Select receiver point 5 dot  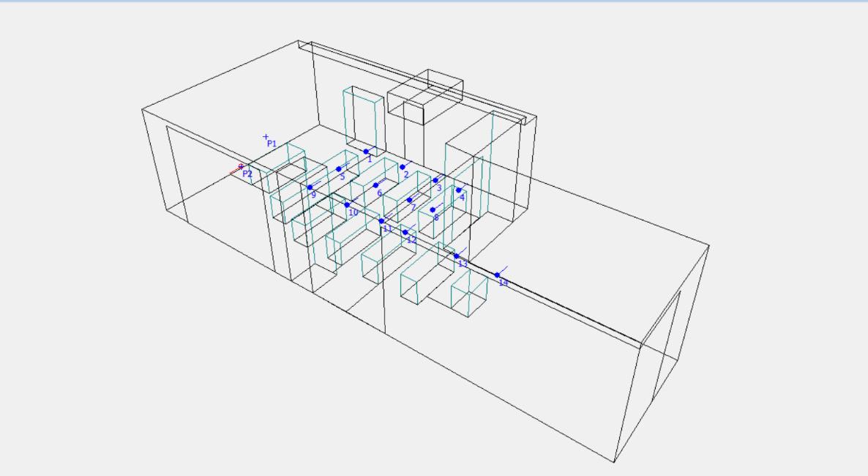pos(339,169)
